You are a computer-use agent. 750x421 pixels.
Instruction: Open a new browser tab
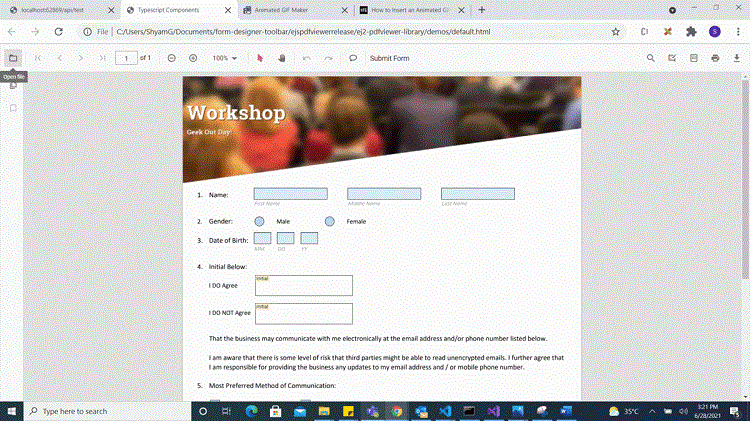click(482, 10)
